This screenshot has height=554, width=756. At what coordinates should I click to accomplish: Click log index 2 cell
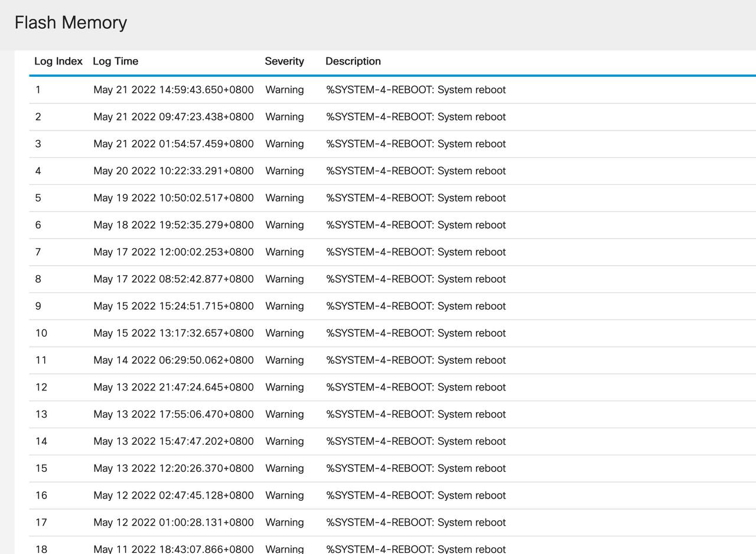(x=38, y=117)
